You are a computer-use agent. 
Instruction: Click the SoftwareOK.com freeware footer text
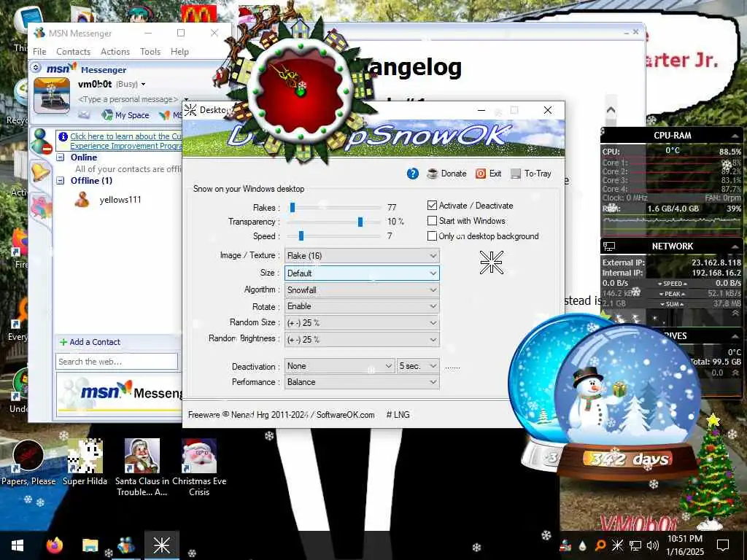[281, 415]
